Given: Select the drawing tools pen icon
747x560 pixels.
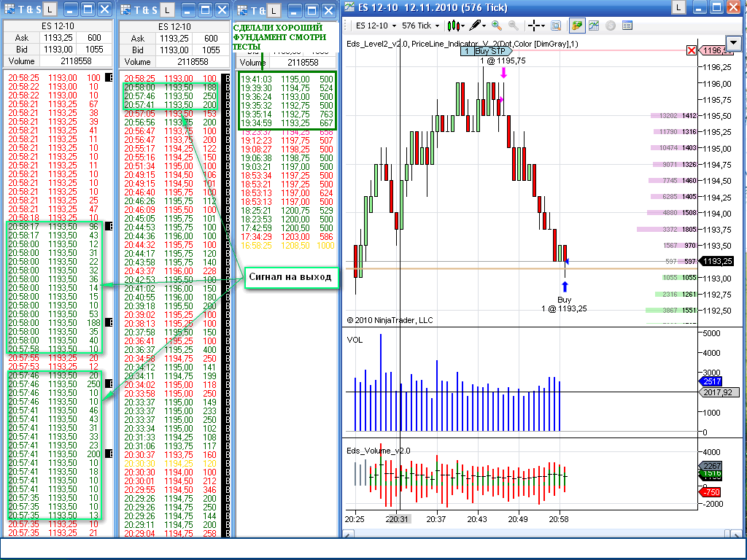Looking at the screenshot, I should point(477,26).
